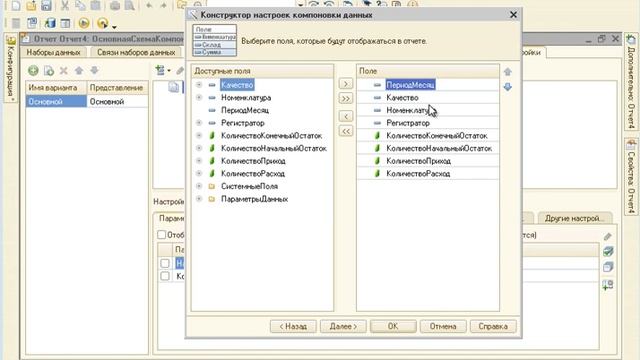Click the Имя варианта column header
The image size is (640, 360).
tap(56, 88)
